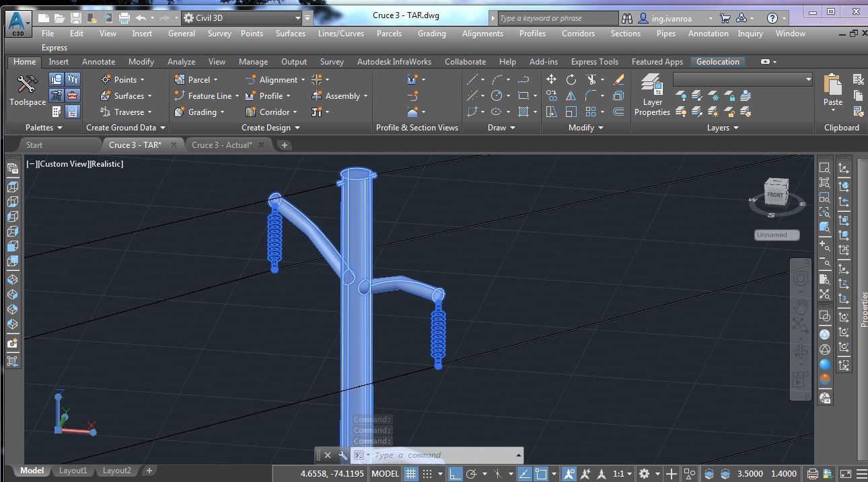This screenshot has width=868, height=482.
Task: Open the Draw panel dropdown
Action: tap(511, 127)
